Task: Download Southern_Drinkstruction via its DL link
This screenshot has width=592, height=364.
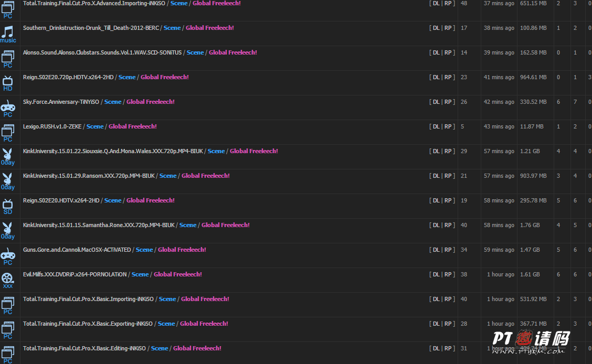Action: (x=436, y=28)
